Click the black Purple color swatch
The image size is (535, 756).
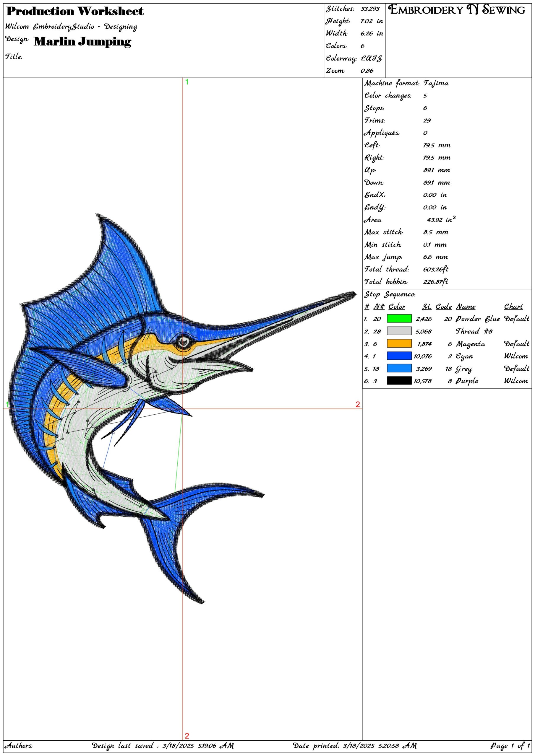point(399,381)
